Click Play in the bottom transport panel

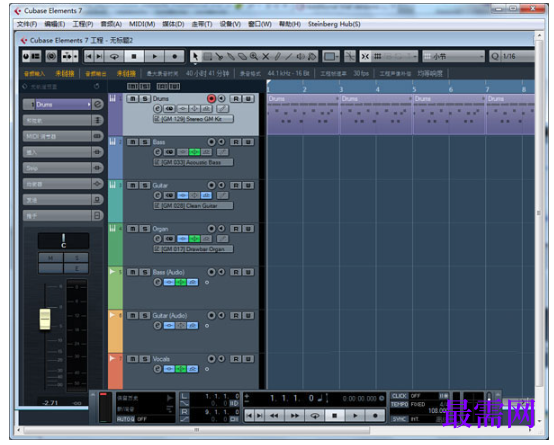355,416
